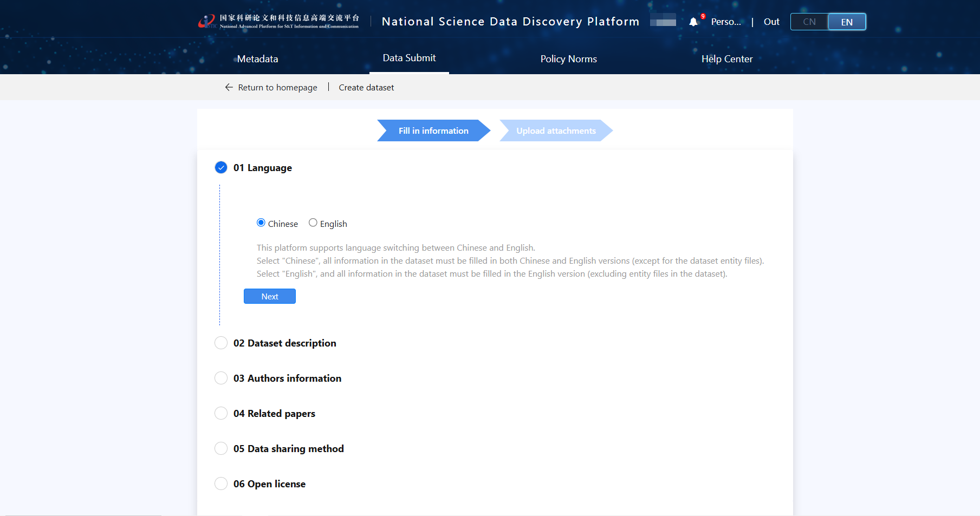The height and width of the screenshot is (516, 980).
Task: Click the notification bell icon
Action: click(693, 22)
